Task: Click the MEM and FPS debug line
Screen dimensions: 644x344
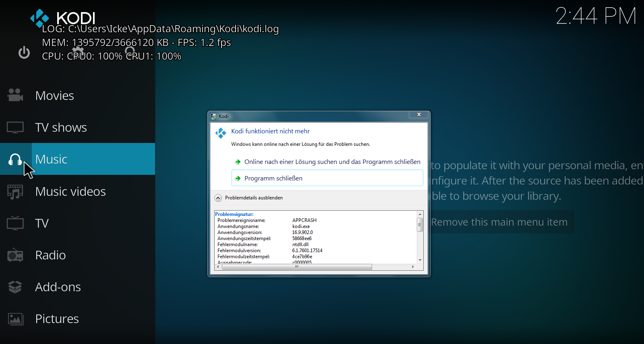Action: [137, 43]
